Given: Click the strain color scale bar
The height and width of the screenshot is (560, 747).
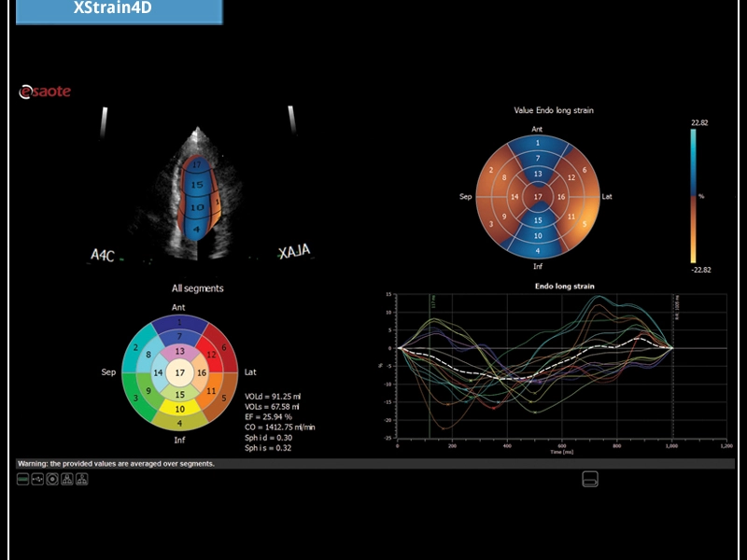Looking at the screenshot, I should (694, 196).
